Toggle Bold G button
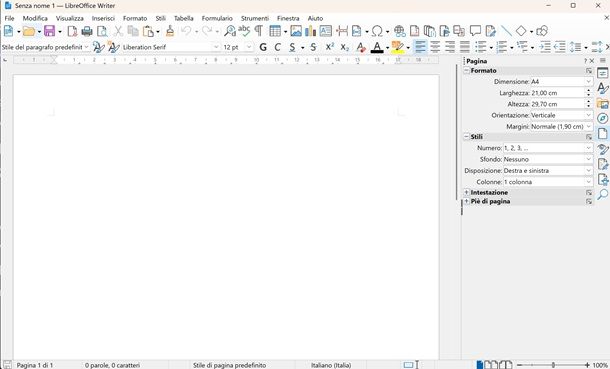 (263, 47)
